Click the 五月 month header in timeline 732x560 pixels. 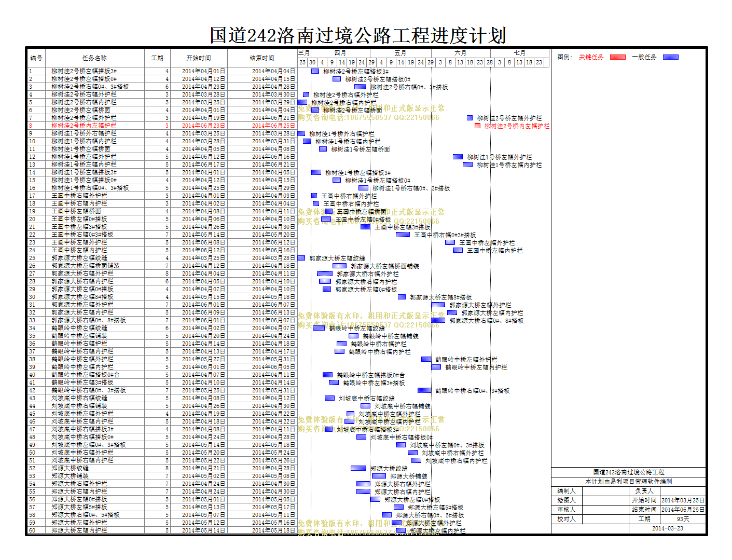point(400,53)
